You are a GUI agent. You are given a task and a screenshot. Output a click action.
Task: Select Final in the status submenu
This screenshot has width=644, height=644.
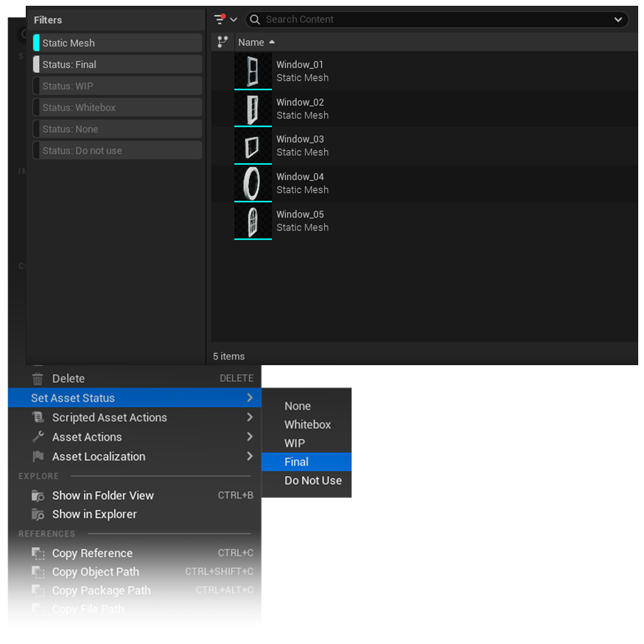click(297, 462)
